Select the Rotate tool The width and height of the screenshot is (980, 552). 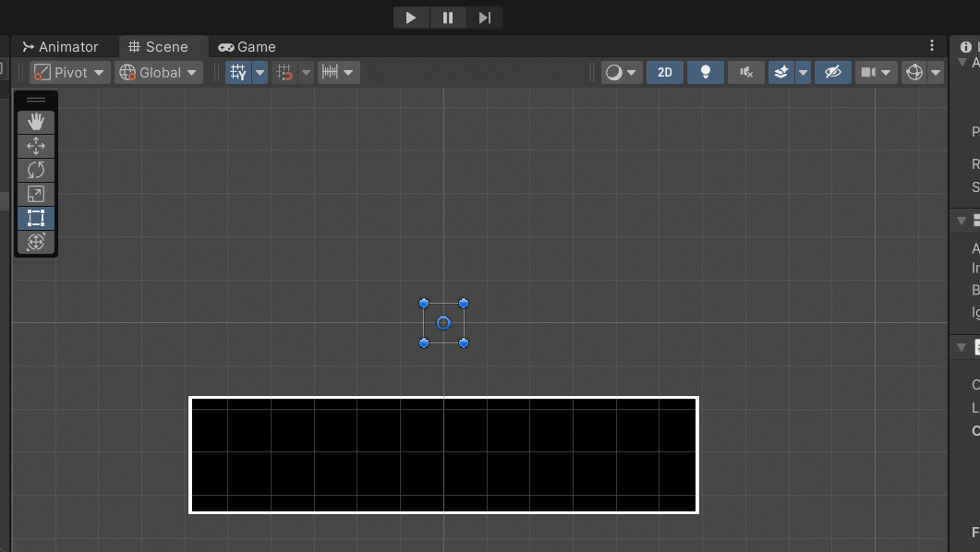point(36,170)
